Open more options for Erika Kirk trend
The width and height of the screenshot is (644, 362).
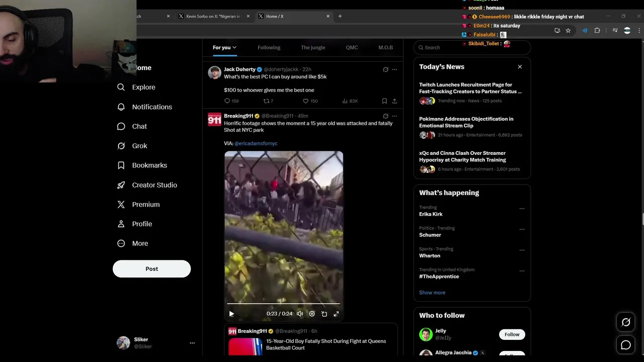tap(522, 209)
